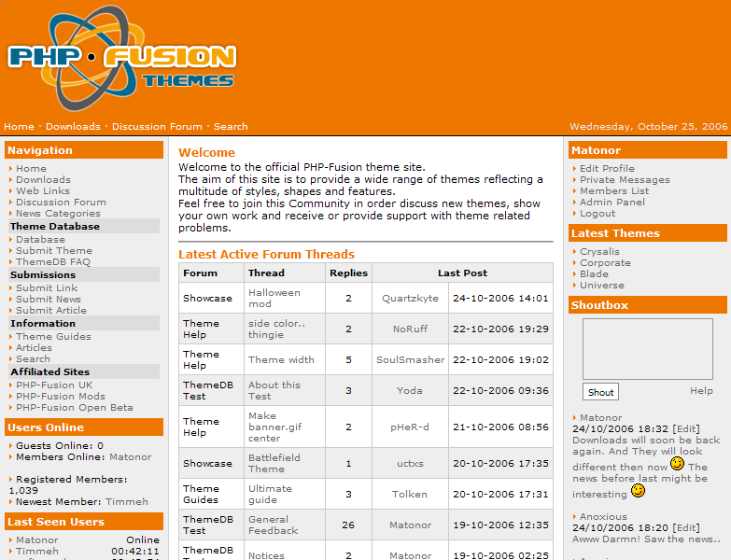Open the General Feedback thread

(x=273, y=525)
